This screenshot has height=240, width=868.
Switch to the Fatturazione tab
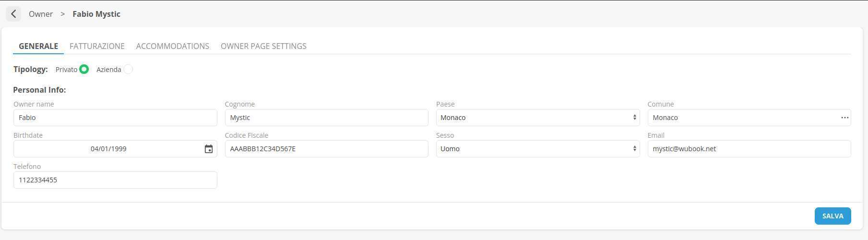[x=97, y=46]
